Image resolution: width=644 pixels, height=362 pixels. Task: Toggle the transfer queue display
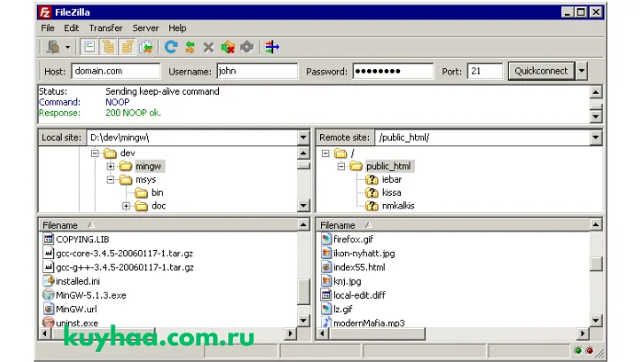coord(145,47)
